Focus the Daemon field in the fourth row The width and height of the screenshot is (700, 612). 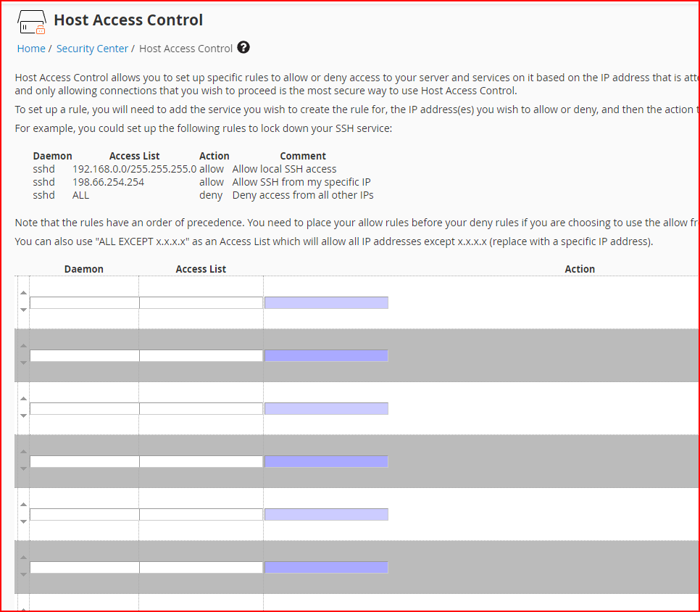[x=84, y=462]
